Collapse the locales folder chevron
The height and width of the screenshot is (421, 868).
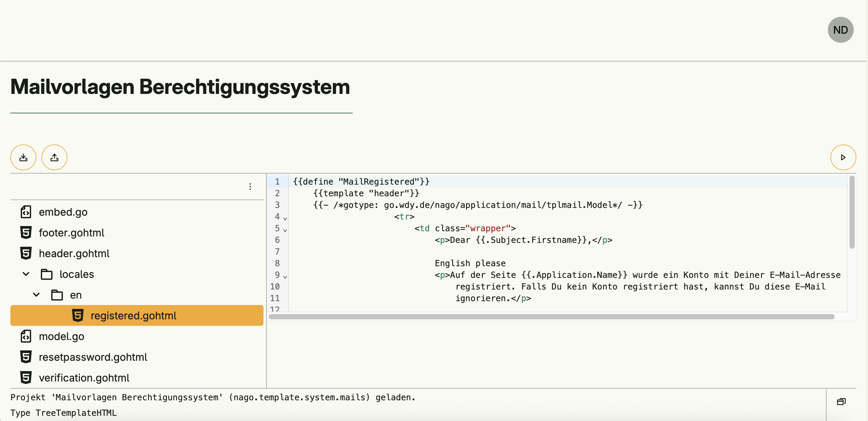pyautogui.click(x=26, y=274)
